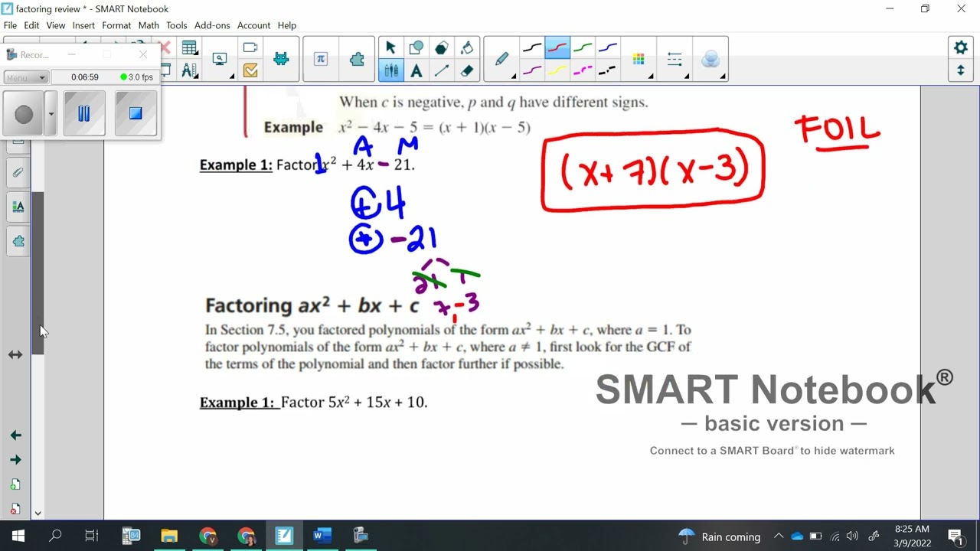Open the sidebar Add-ons tab
The width and height of the screenshot is (980, 551).
18,241
